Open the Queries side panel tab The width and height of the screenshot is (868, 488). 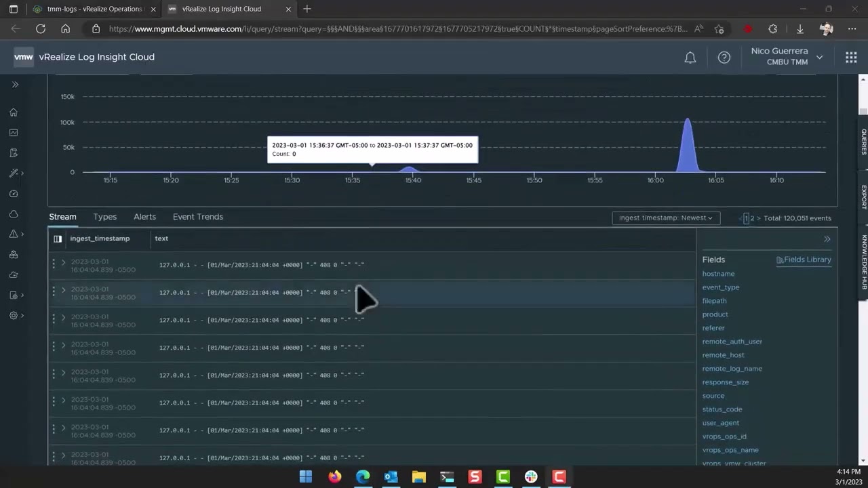(x=863, y=142)
